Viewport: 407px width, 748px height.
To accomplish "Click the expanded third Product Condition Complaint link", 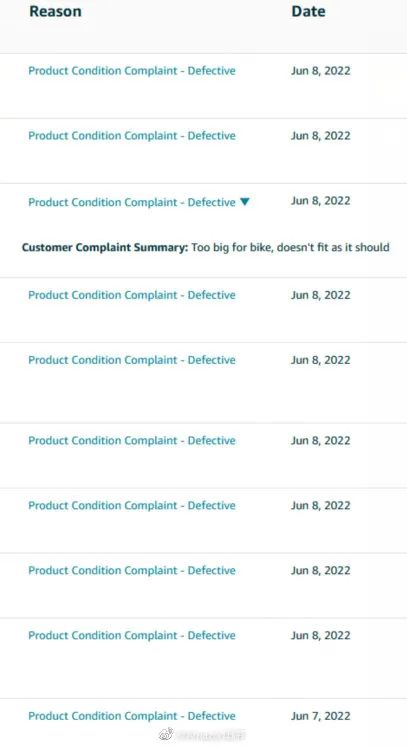I will (132, 202).
